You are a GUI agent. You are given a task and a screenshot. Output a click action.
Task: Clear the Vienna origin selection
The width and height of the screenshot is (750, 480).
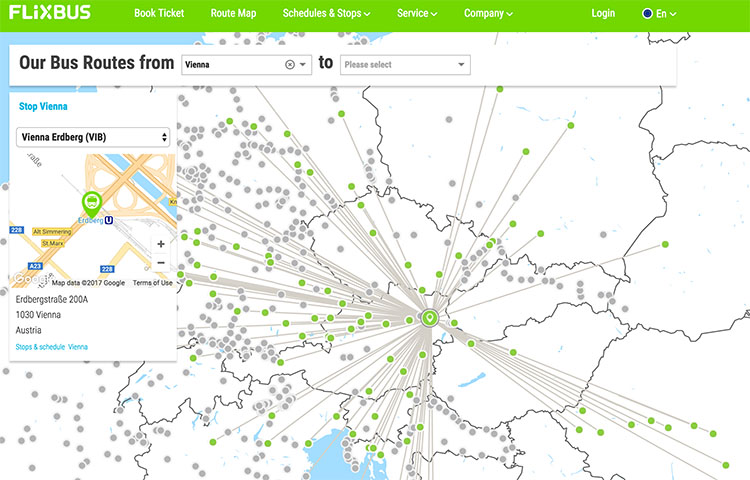click(290, 65)
